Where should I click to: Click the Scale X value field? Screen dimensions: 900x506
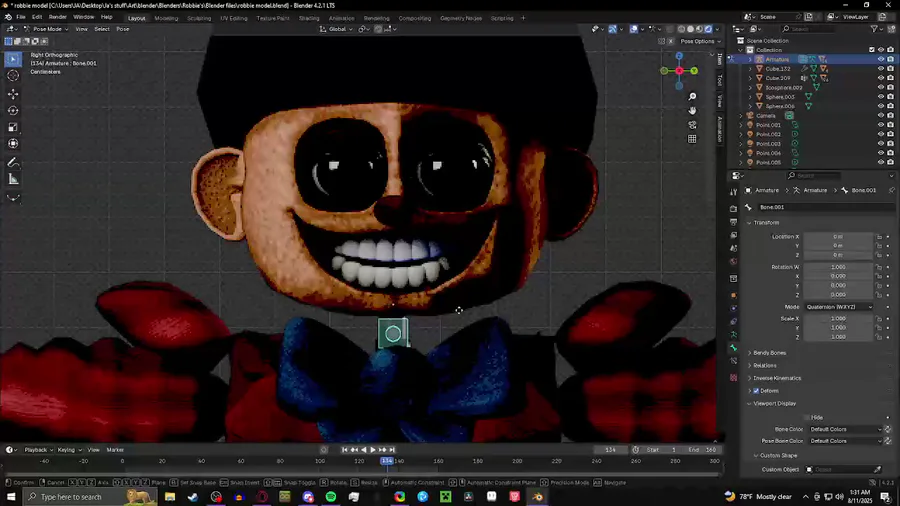(x=838, y=318)
